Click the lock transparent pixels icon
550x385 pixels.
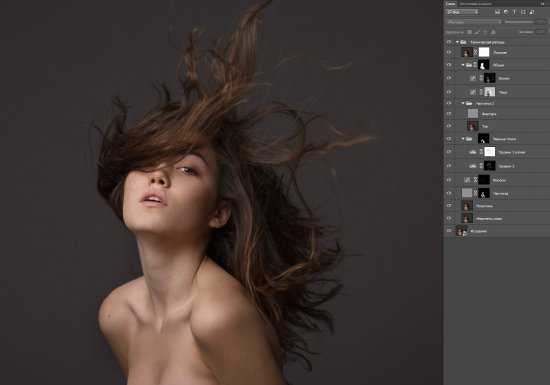pos(469,32)
